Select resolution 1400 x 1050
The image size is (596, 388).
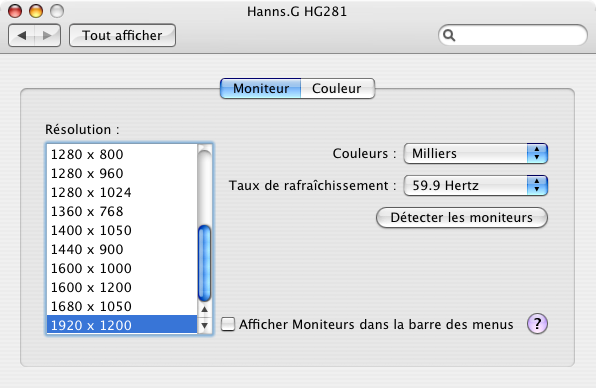[x=122, y=230]
